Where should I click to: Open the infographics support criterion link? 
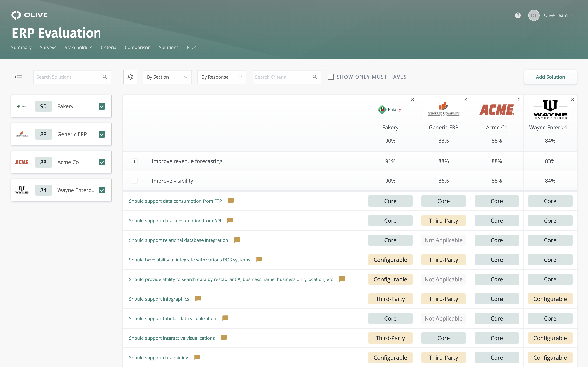[x=159, y=299]
